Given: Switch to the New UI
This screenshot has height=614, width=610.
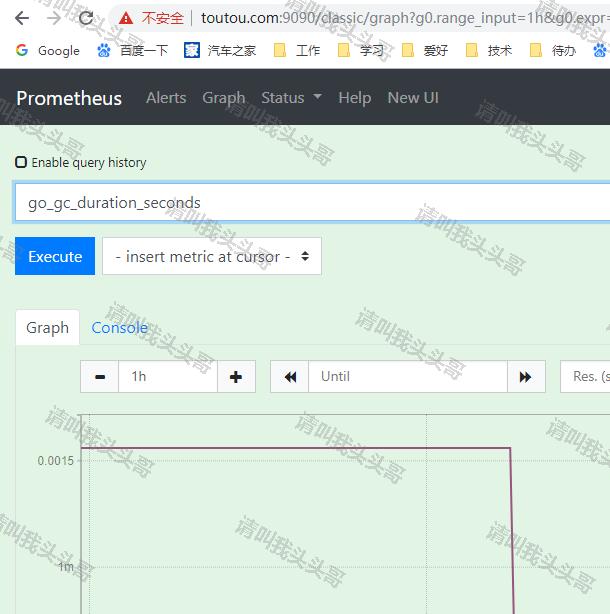Looking at the screenshot, I should 413,98.
